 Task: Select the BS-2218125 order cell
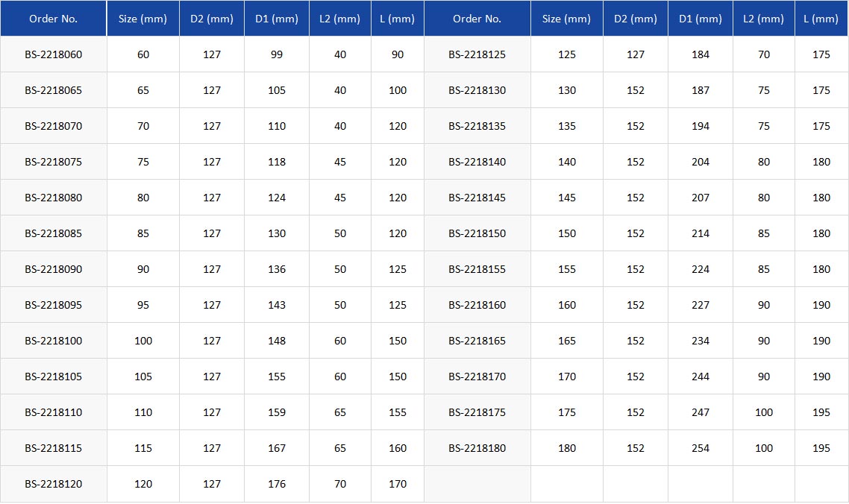477,54
